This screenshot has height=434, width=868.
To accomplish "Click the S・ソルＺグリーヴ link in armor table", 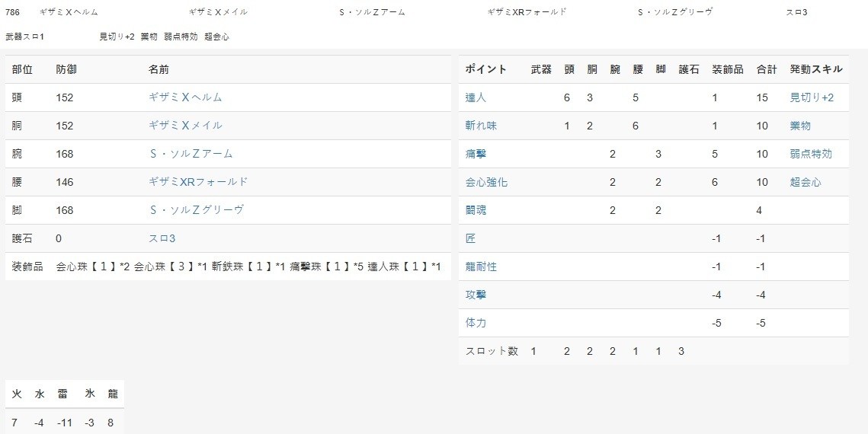I will [x=196, y=210].
